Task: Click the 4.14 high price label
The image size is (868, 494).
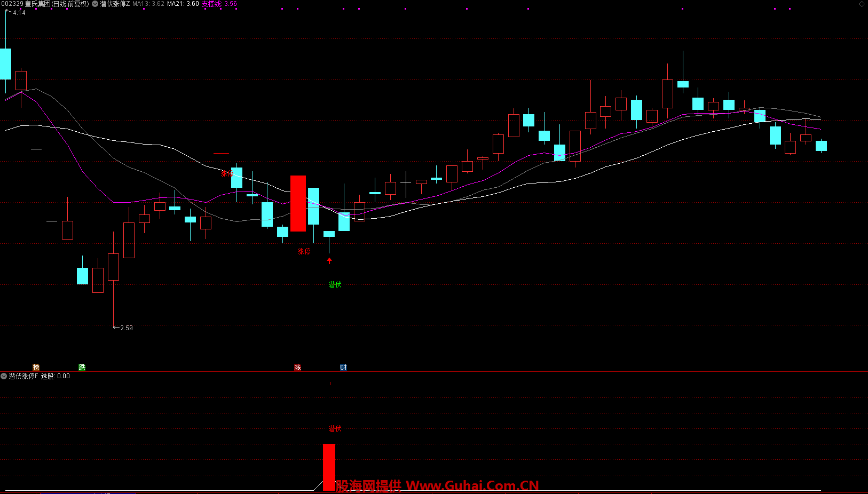Action: point(19,12)
